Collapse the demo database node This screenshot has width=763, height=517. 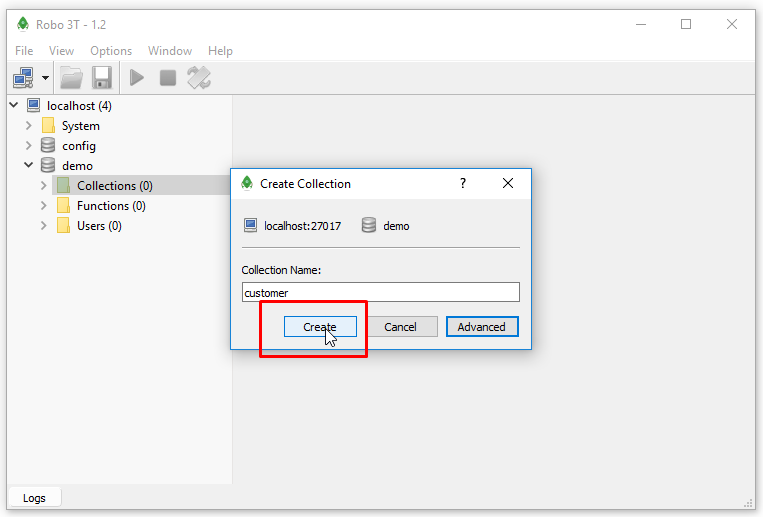point(29,166)
